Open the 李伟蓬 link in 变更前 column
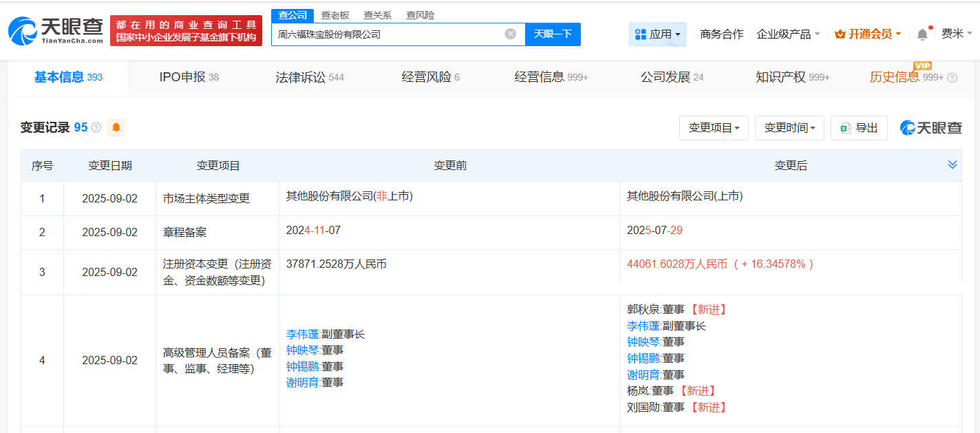 click(303, 335)
